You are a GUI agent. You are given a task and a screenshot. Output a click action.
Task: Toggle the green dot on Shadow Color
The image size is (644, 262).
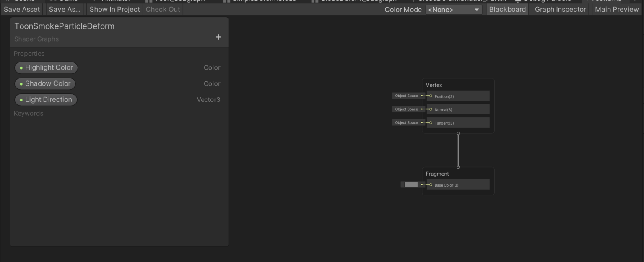(21, 83)
